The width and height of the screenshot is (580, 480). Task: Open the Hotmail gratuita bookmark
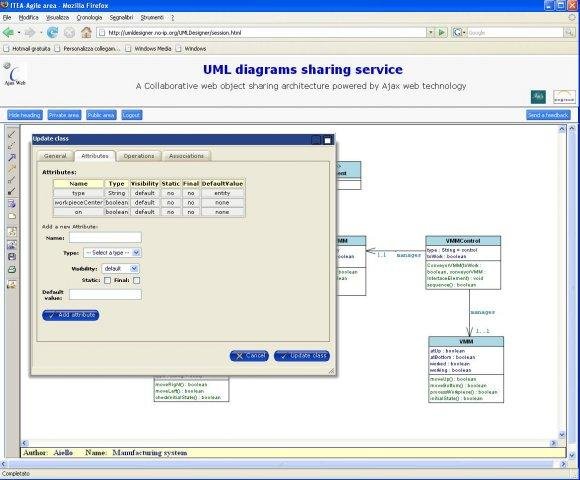tap(27, 48)
